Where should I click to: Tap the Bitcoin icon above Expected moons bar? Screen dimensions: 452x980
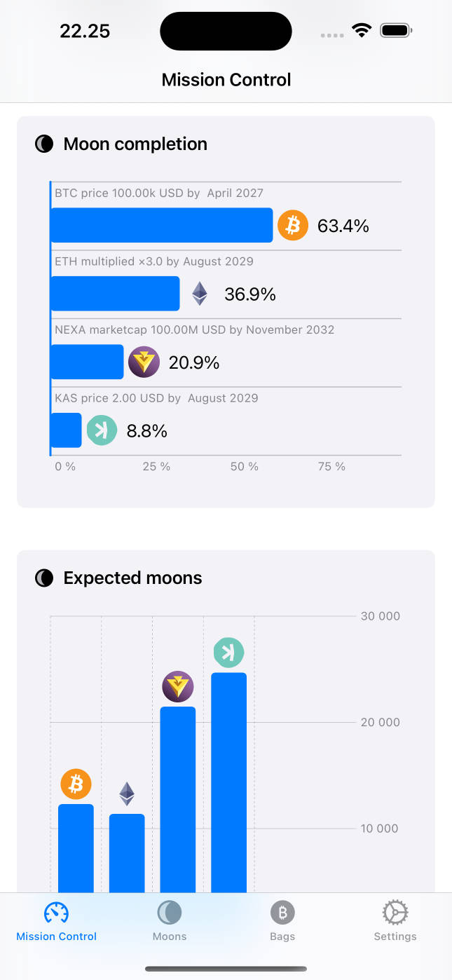(x=76, y=784)
